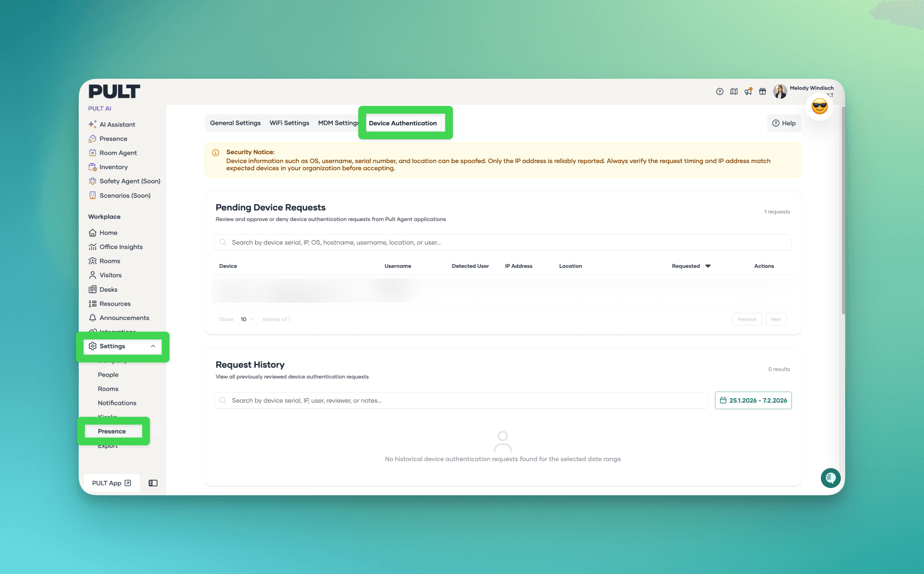The height and width of the screenshot is (574, 924).
Task: Open the Show entries dropdown
Action: point(247,319)
